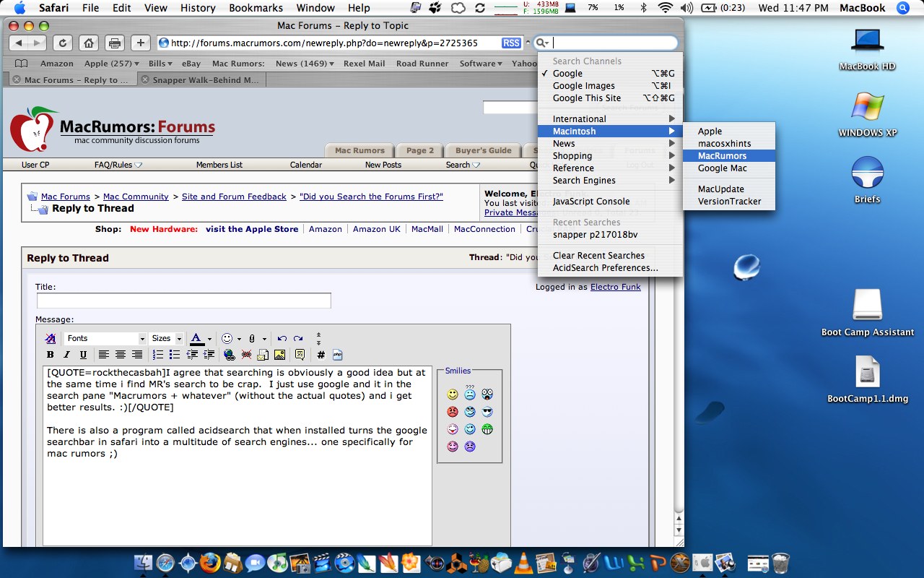Click the RSS badge in address bar

[511, 43]
